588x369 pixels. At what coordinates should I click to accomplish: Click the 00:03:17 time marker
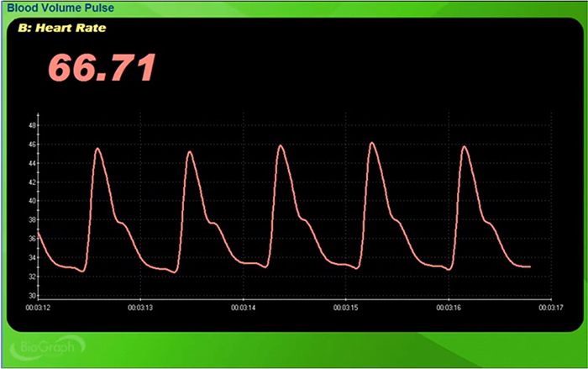(x=549, y=308)
